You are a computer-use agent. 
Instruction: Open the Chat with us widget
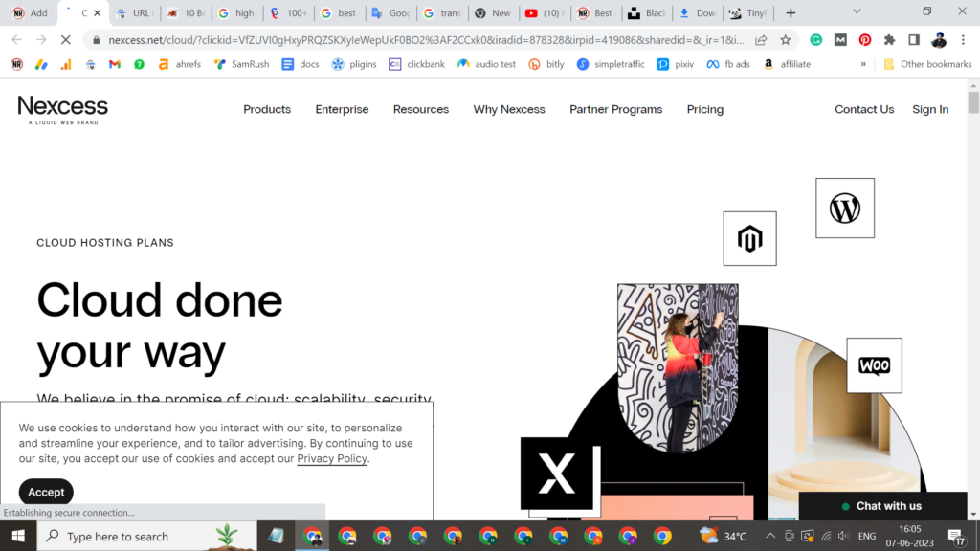[881, 506]
